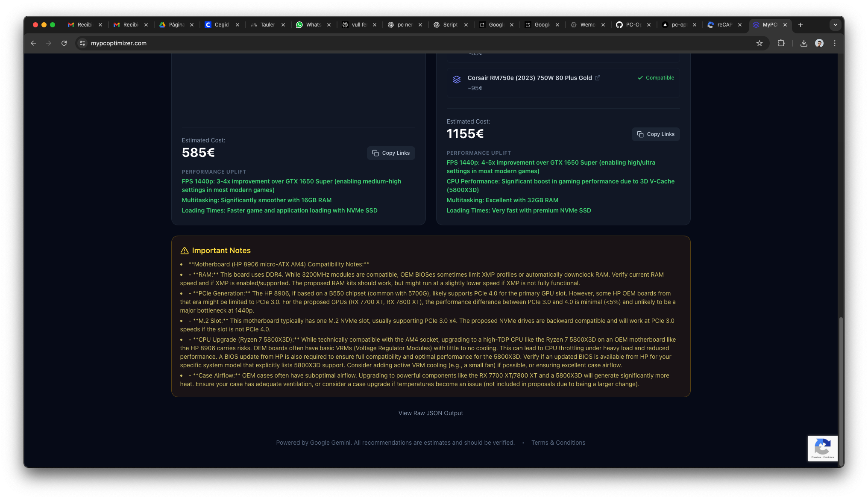
Task: Open a new tab with plus button
Action: [x=800, y=25]
